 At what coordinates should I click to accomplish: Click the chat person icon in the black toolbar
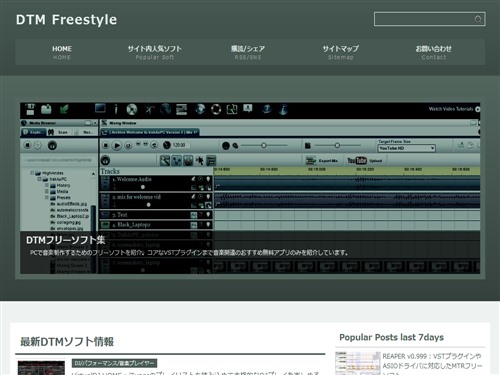(x=248, y=109)
